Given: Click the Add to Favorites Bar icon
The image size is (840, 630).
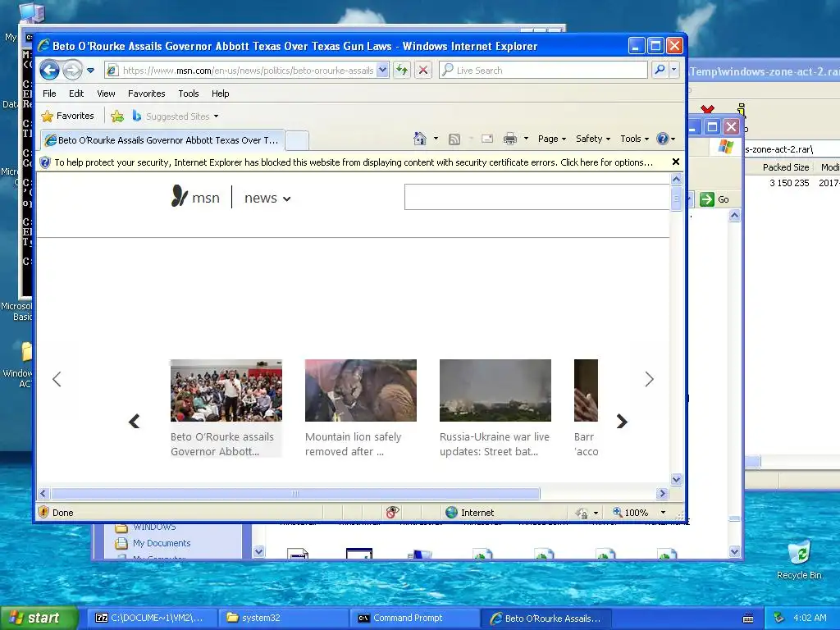Looking at the screenshot, I should click(117, 116).
